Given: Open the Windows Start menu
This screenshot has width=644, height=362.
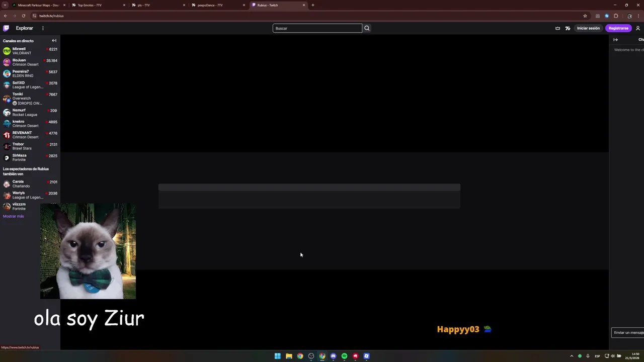Looking at the screenshot, I should [x=277, y=356].
